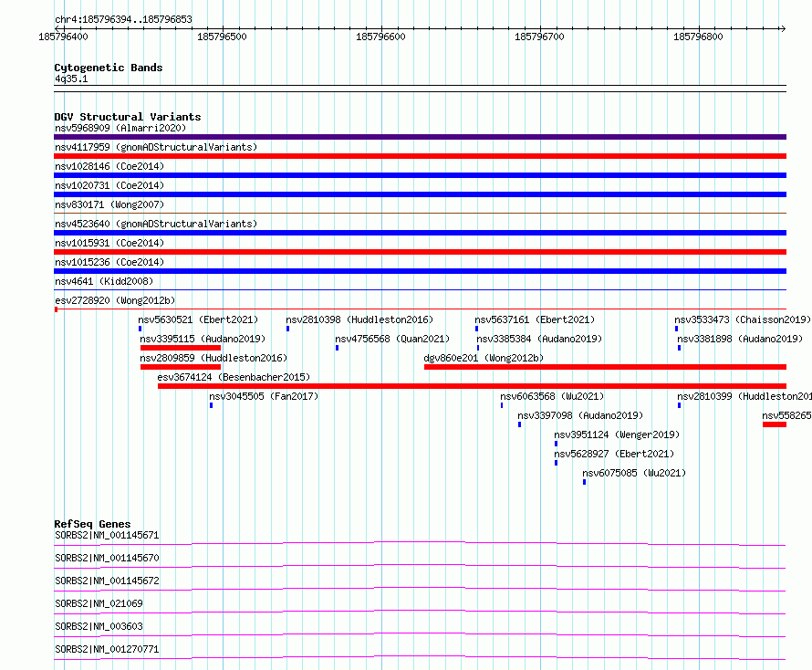Open SORBS2|NM_001270771 gene label
The width and height of the screenshot is (812, 670).
[x=107, y=649]
